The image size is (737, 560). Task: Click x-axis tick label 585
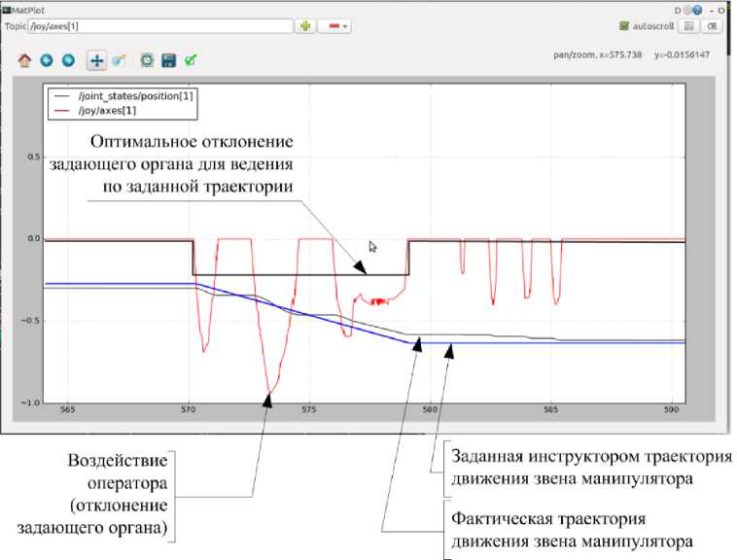tap(551, 409)
